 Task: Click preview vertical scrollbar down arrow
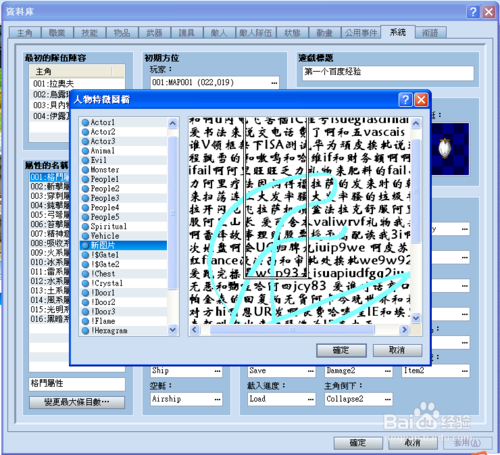click(416, 318)
